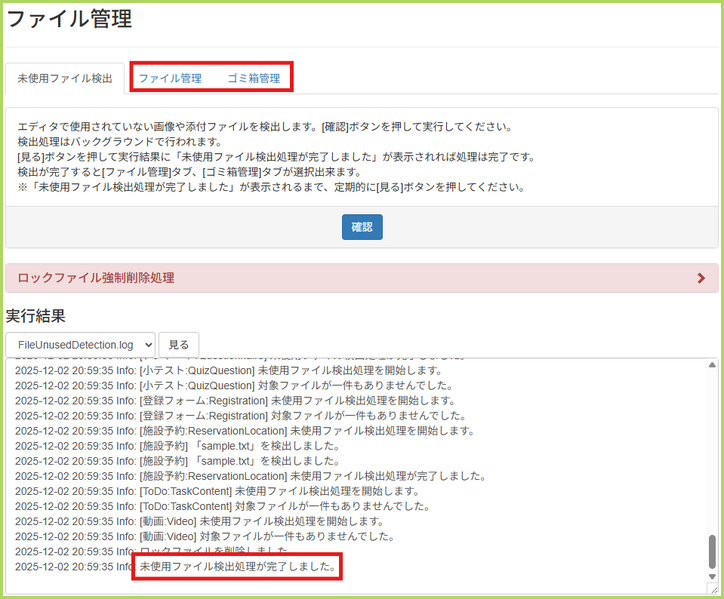Click the log scrollbar down arrow
This screenshot has width=724, height=599.
point(712,574)
